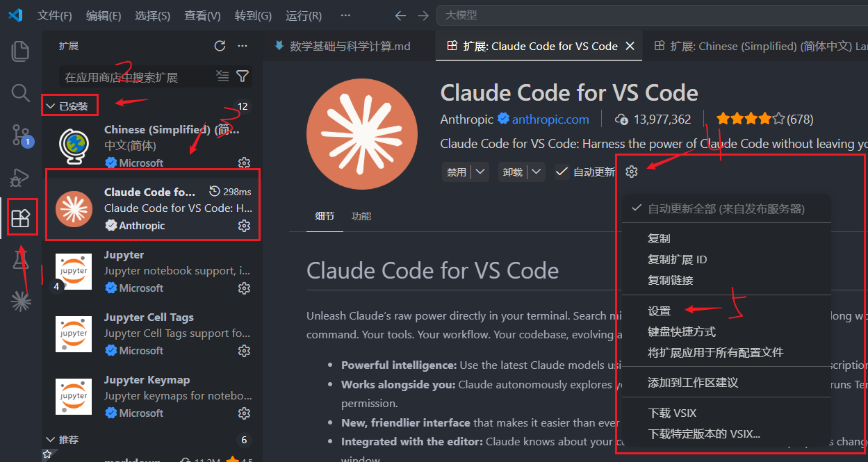The image size is (868, 462).
Task: Open the Extensions view in activity bar
Action: [x=21, y=219]
